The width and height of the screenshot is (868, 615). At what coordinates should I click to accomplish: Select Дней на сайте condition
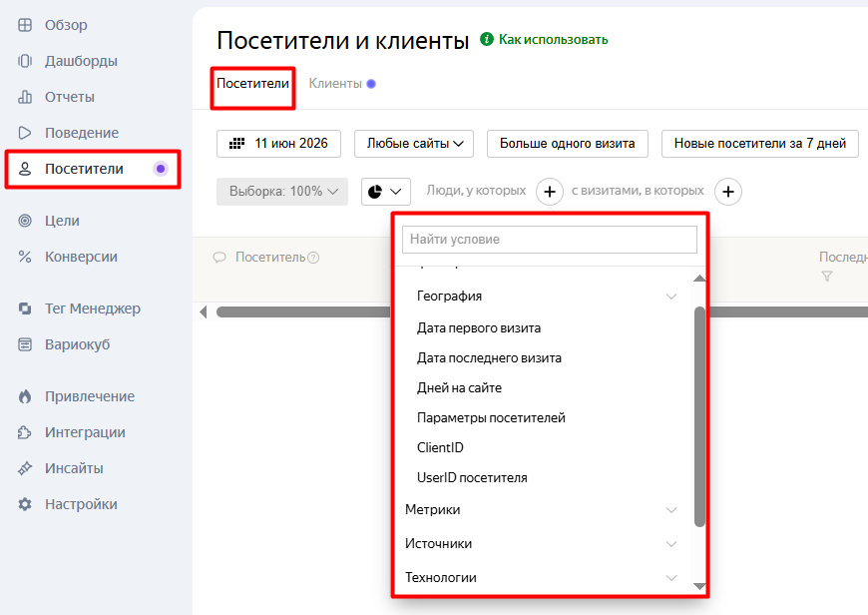[460, 387]
